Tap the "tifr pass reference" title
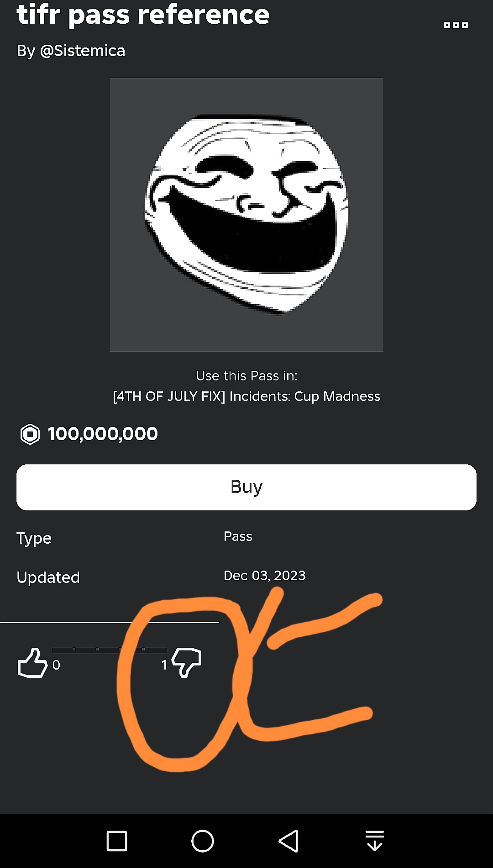Screen dimensions: 493x868 tap(143, 15)
